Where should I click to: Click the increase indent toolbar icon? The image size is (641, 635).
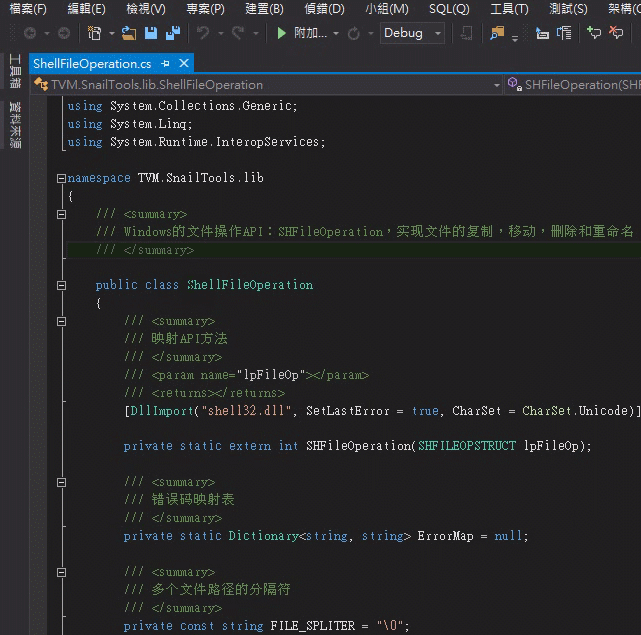click(564, 33)
